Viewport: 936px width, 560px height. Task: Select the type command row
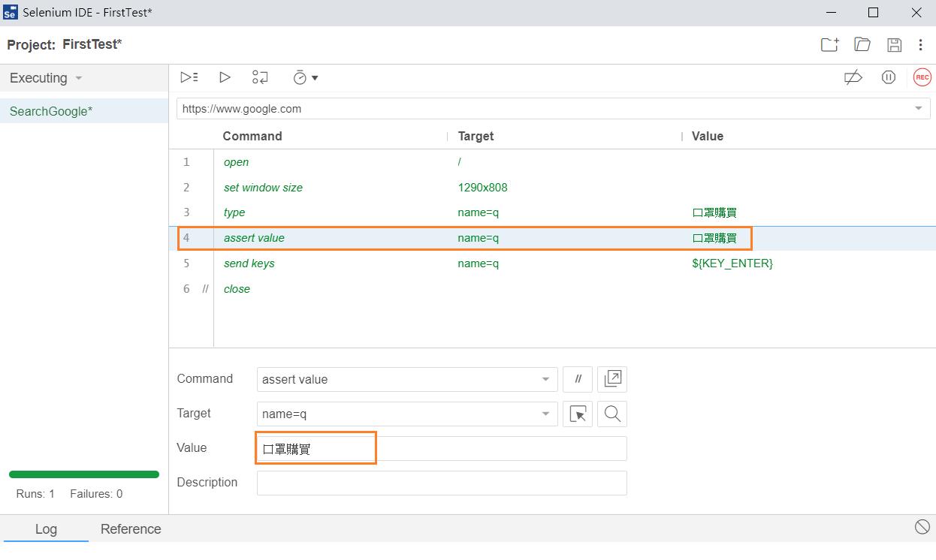[552, 212]
